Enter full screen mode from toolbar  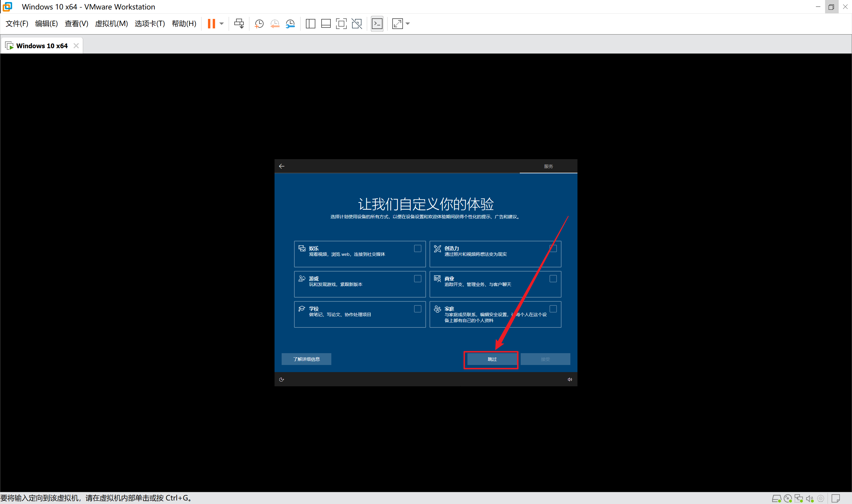[x=341, y=23]
